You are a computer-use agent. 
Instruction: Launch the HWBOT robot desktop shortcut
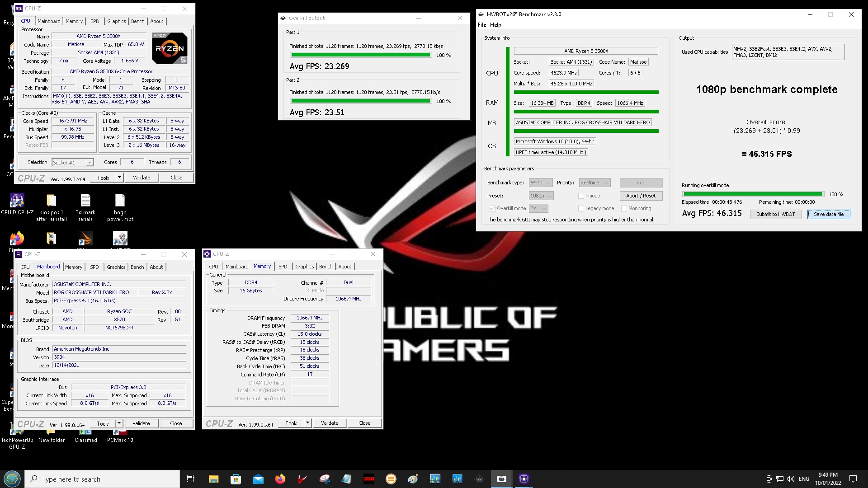click(x=120, y=239)
